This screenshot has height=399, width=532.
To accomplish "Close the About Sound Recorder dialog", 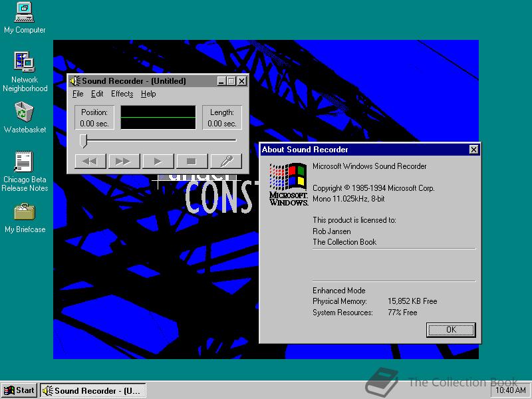I will tap(473, 149).
